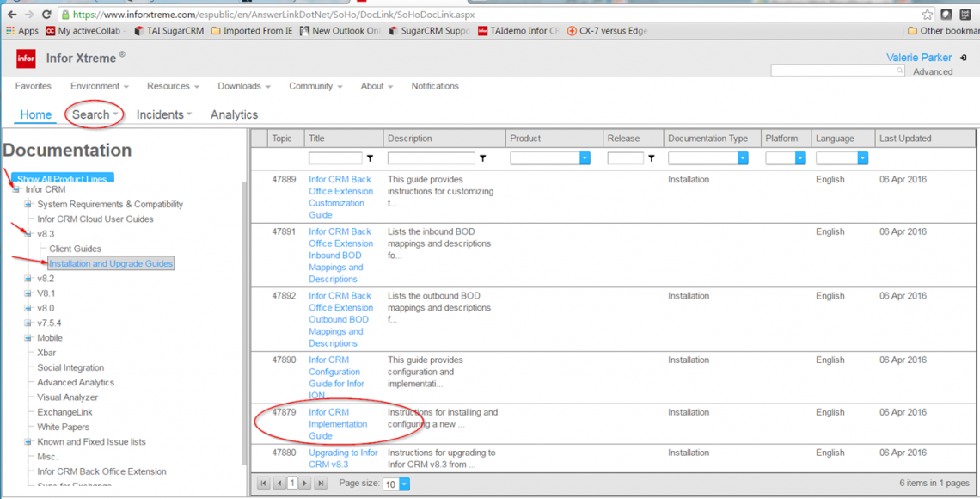Screen dimensions: 980x499
Task: Click the Show All Product Lines button
Action: [x=62, y=178]
